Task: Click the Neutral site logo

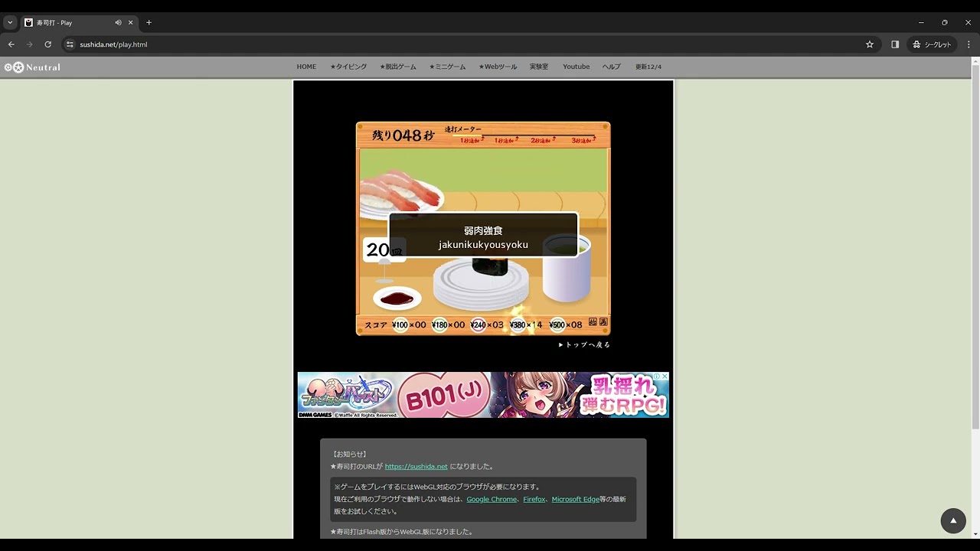Action: (32, 67)
